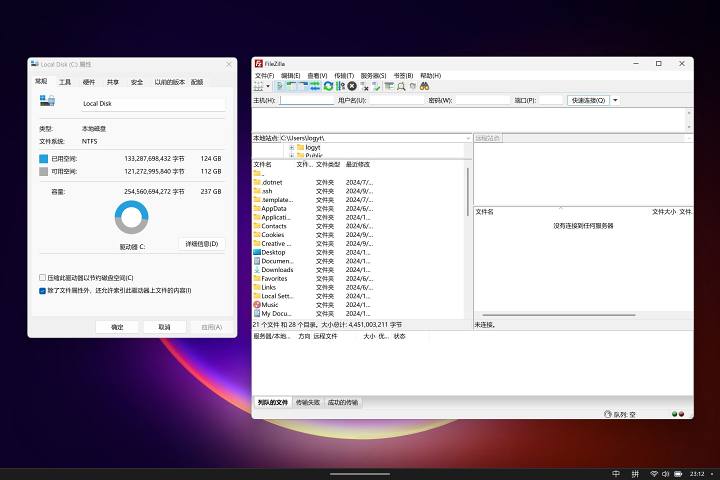
Task: Open the 服务器(S) menu
Action: [x=373, y=75]
